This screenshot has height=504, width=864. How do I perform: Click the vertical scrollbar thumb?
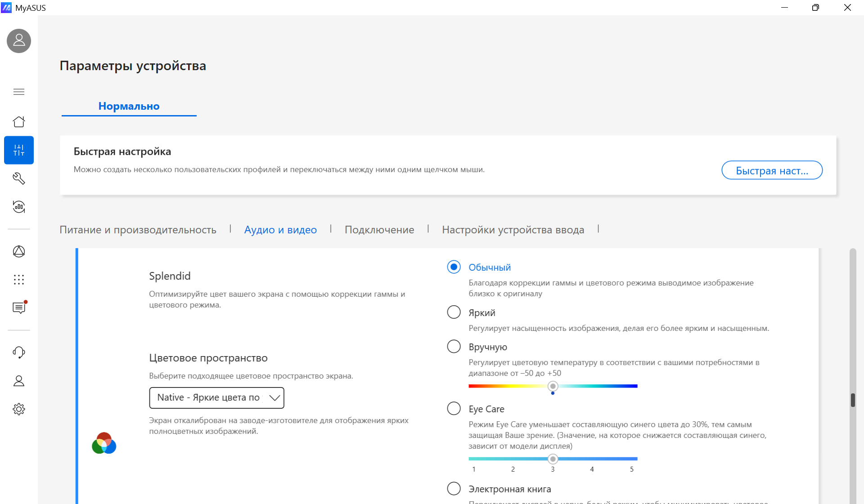[852, 400]
